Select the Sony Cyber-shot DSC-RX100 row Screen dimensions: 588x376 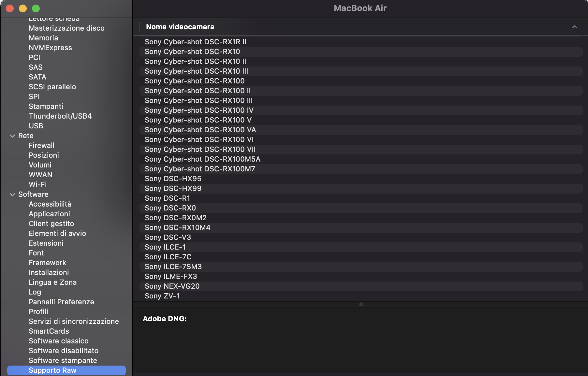click(361, 81)
